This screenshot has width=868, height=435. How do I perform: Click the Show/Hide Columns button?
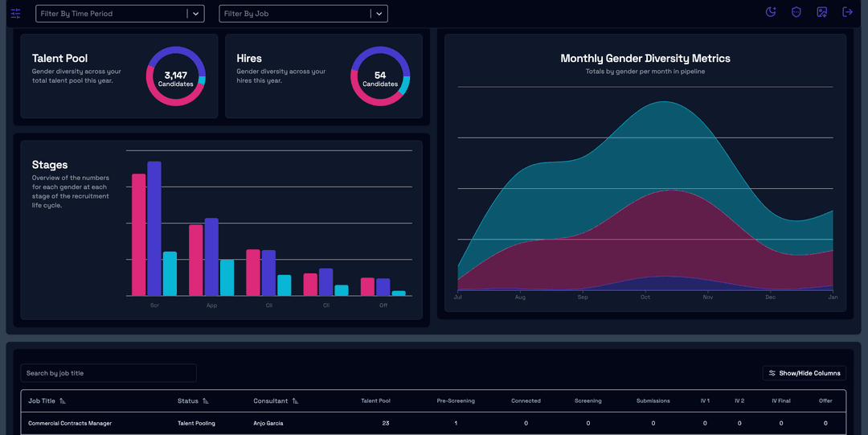point(805,373)
